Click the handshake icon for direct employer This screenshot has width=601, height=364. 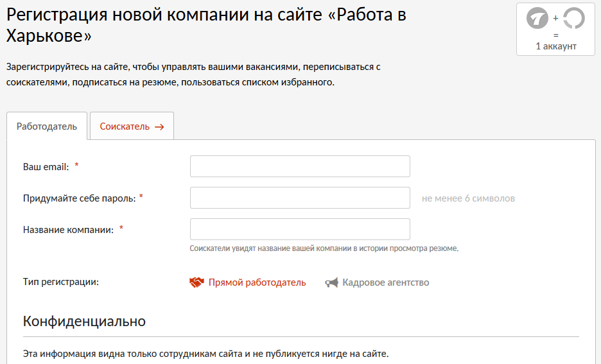pos(196,282)
